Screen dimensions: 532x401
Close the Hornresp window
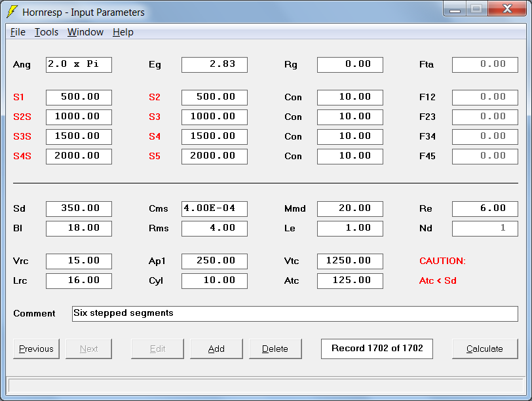(507, 9)
